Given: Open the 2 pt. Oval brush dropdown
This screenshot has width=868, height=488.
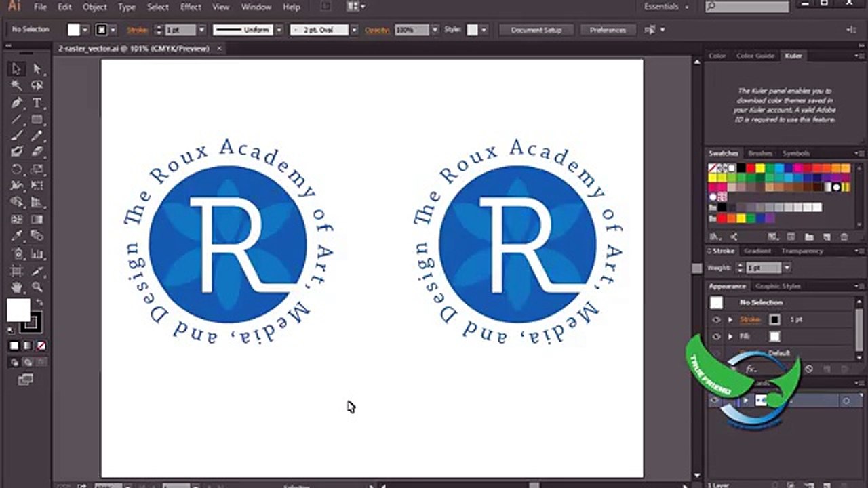Looking at the screenshot, I should [354, 30].
